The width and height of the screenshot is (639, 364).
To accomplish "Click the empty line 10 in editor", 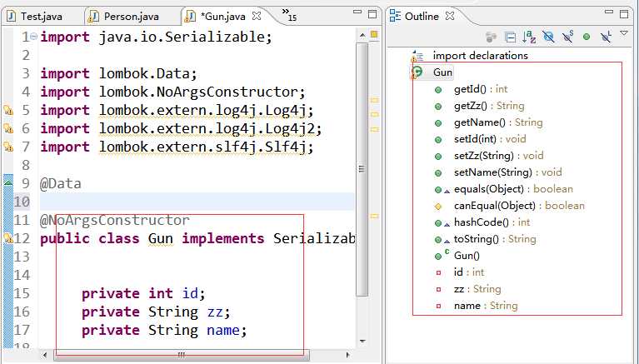I will click(x=197, y=202).
